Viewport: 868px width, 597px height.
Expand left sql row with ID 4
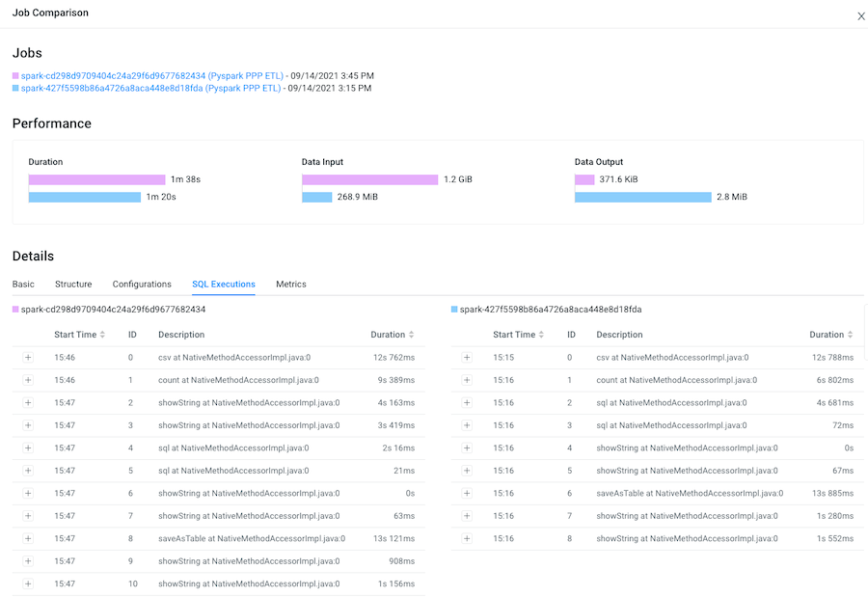click(28, 448)
